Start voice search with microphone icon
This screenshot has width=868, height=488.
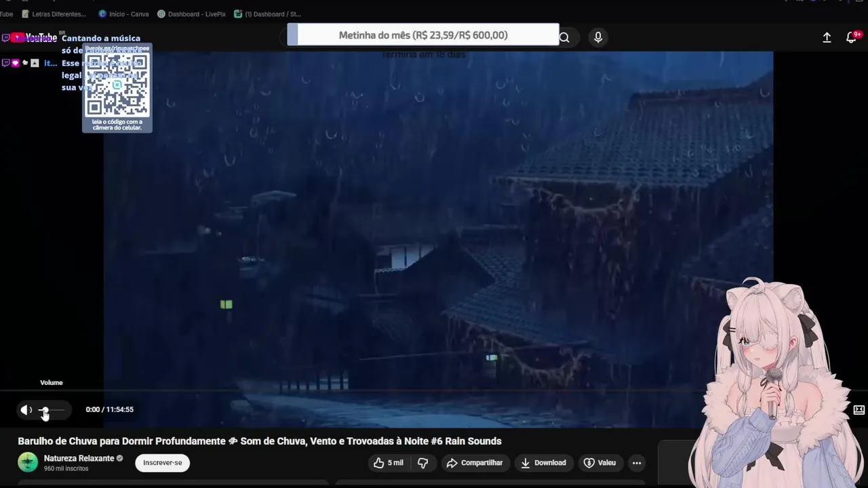point(597,38)
